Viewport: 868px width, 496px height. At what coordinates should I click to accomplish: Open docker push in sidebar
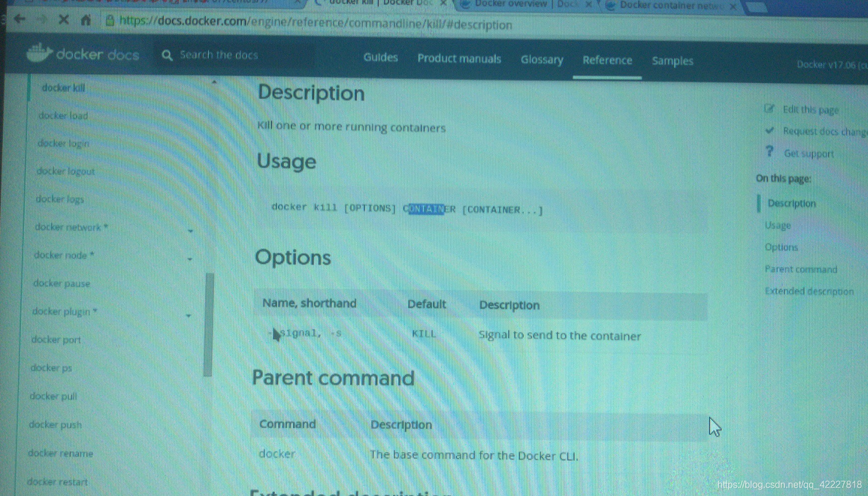pyautogui.click(x=55, y=425)
